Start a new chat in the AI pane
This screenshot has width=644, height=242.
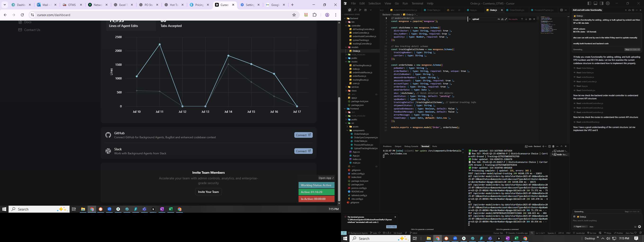[626, 10]
